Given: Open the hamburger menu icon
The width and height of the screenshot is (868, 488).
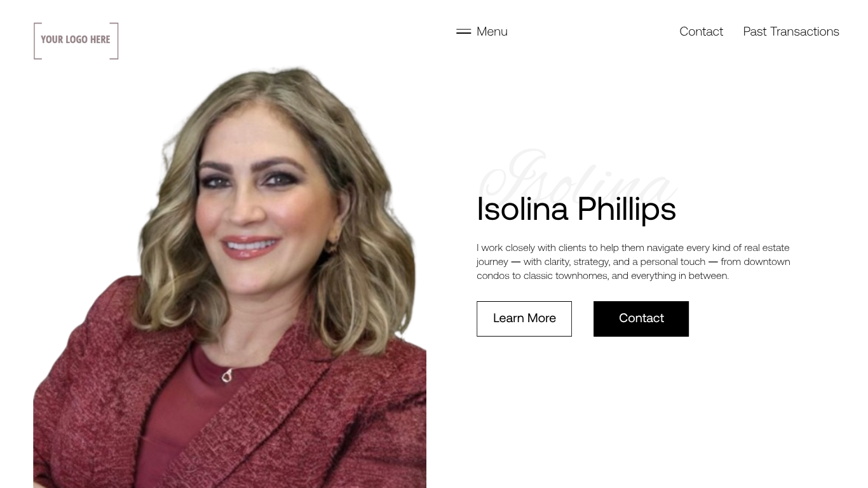Looking at the screenshot, I should click(463, 31).
